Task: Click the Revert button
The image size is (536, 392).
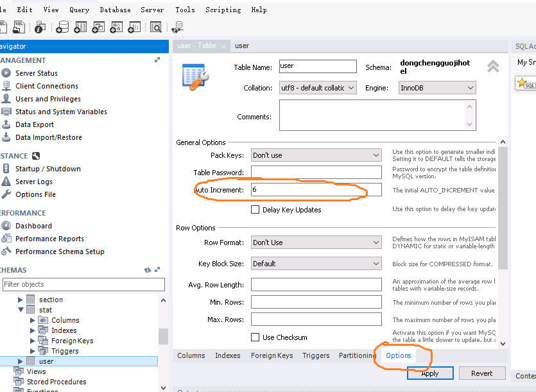Action: [482, 373]
